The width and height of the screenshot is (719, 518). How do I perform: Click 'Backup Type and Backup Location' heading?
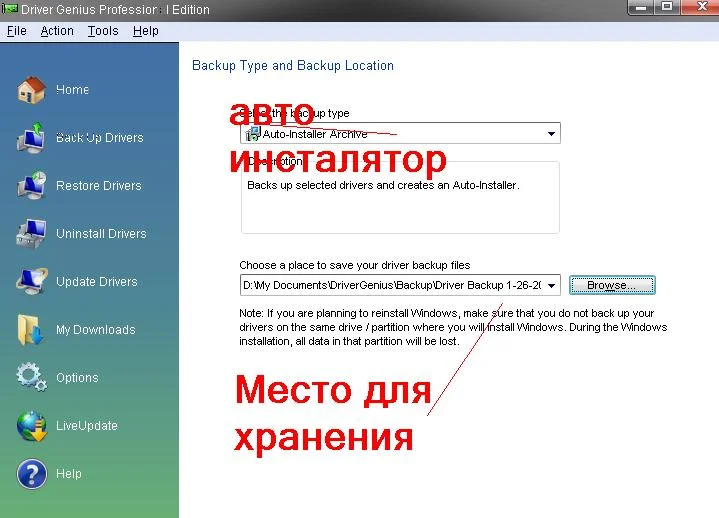[x=293, y=66]
